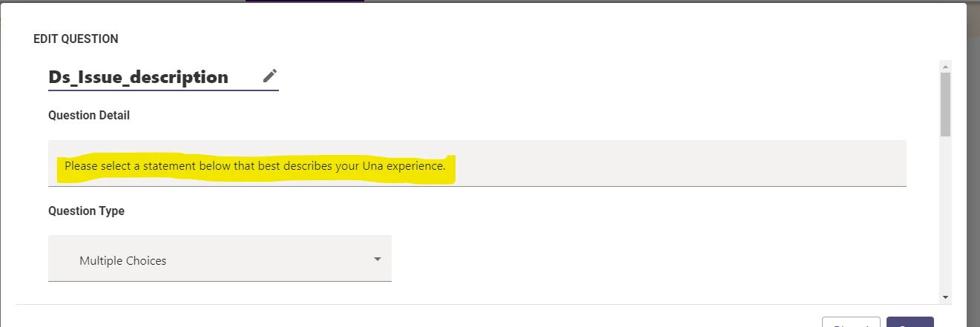This screenshot has width=980, height=327.
Task: Click the Question Detail label
Action: [x=89, y=116]
